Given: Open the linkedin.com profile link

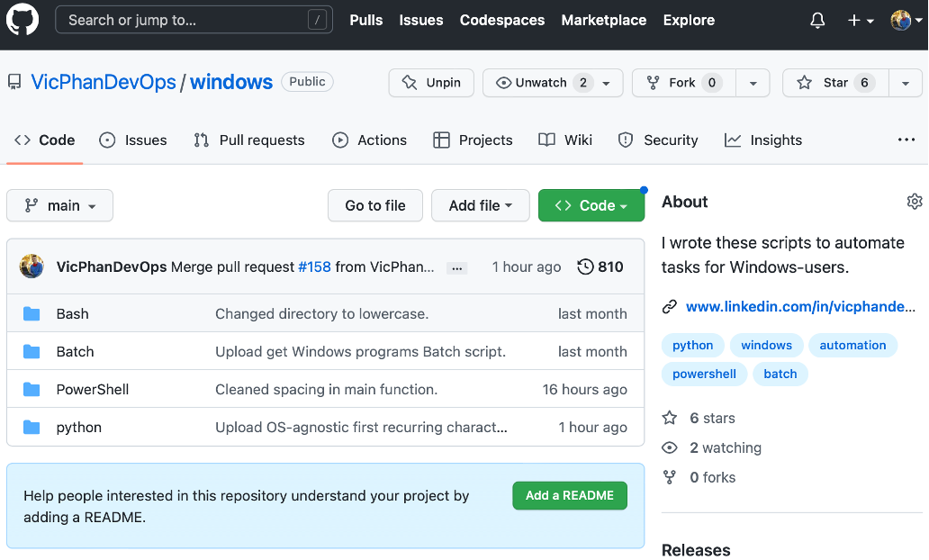Looking at the screenshot, I should coord(800,307).
